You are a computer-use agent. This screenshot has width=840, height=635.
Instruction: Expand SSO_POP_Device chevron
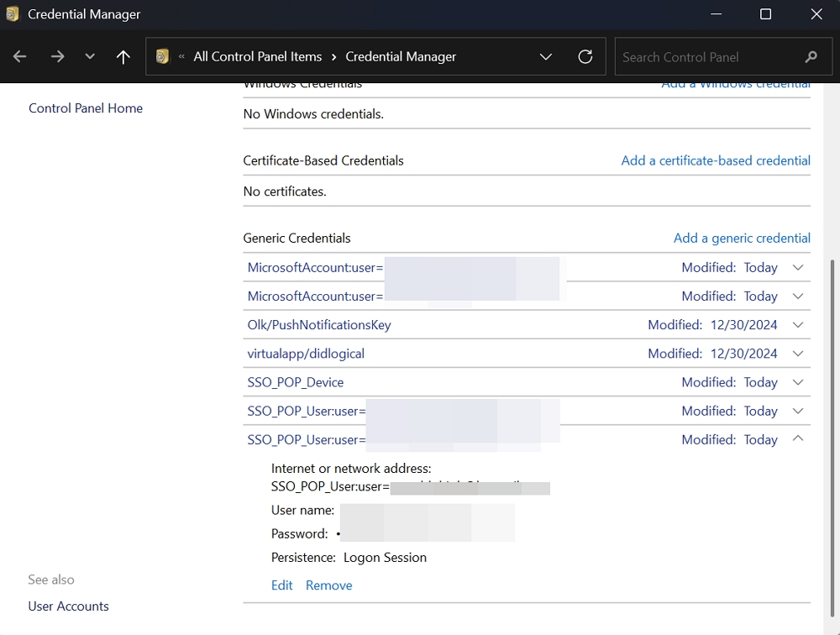[x=798, y=382]
